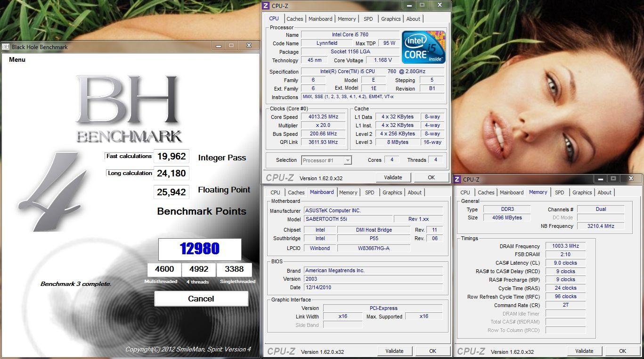Screen dimensions: 644x359
Task: Click NB Frequency value 3210.4 MHz
Action: click(x=601, y=226)
